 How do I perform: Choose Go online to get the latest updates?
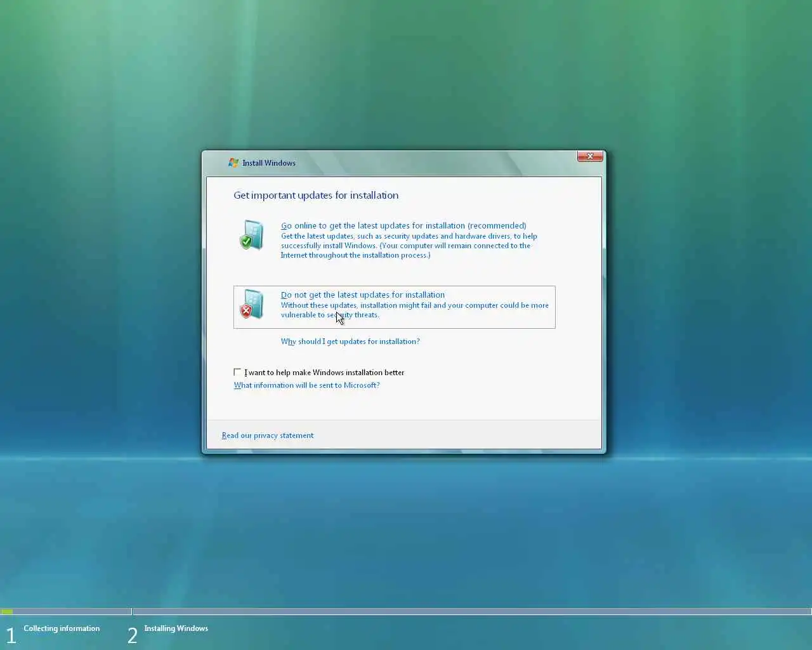403,225
